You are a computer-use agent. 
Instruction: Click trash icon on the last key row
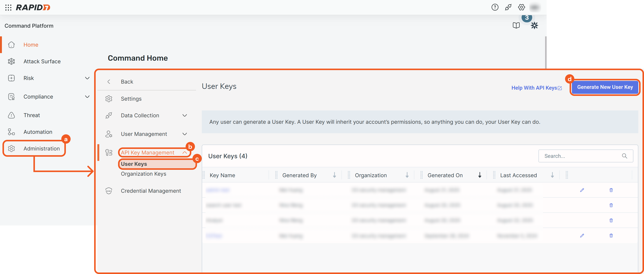point(611,236)
